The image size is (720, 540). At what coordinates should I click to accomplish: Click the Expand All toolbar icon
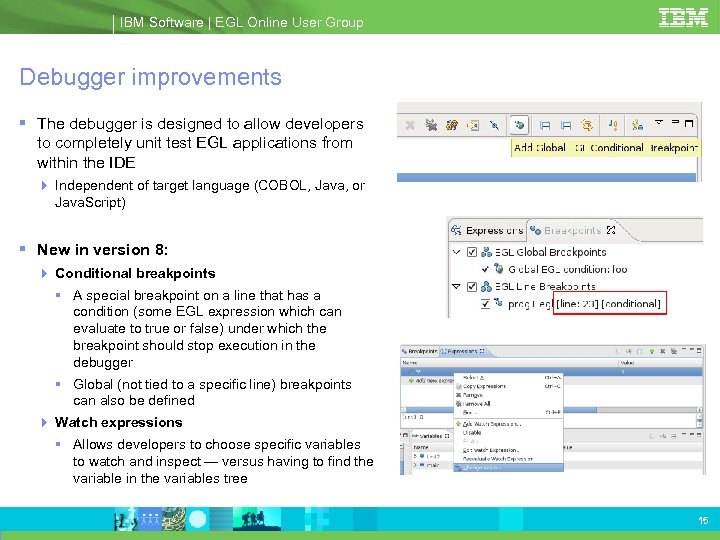(x=545, y=125)
